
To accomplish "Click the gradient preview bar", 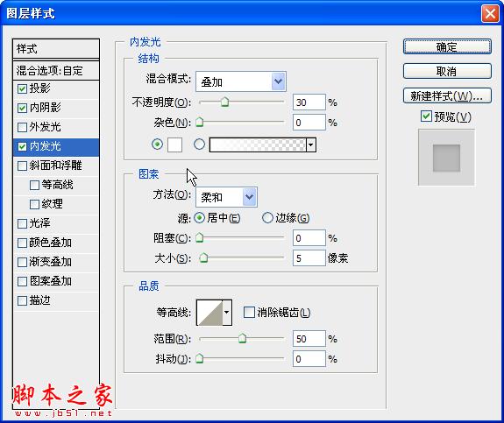I will 258,145.
